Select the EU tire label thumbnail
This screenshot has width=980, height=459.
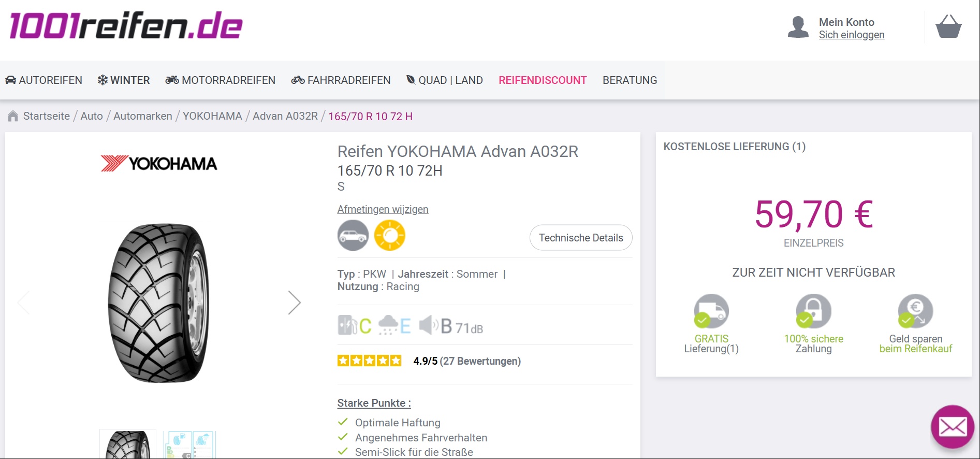point(189,444)
